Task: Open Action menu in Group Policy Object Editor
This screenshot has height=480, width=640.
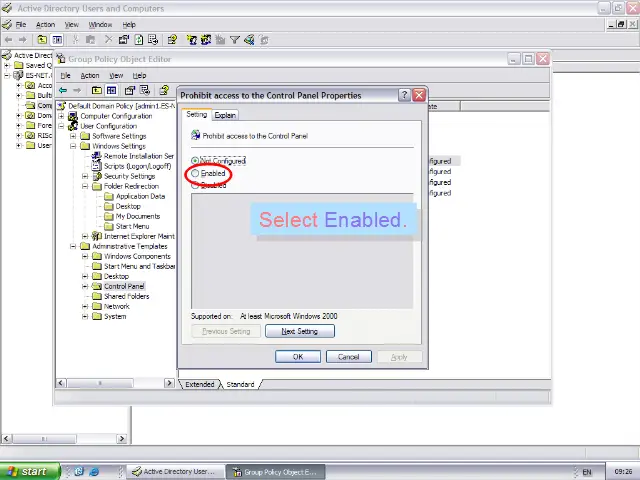Action: [x=90, y=76]
